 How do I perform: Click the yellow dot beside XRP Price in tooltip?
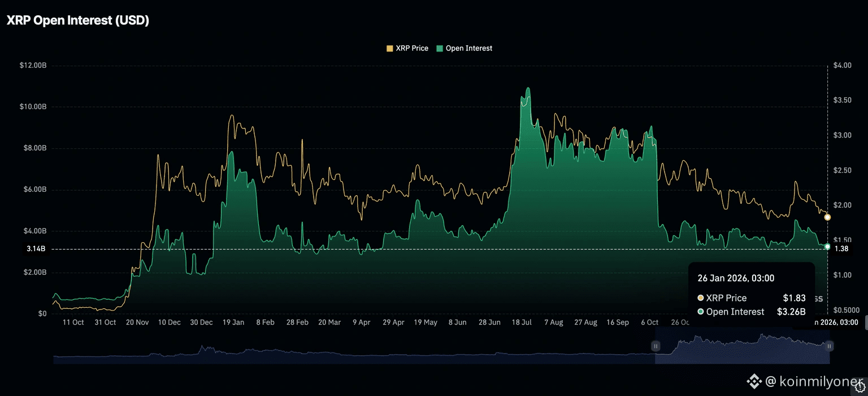[701, 298]
